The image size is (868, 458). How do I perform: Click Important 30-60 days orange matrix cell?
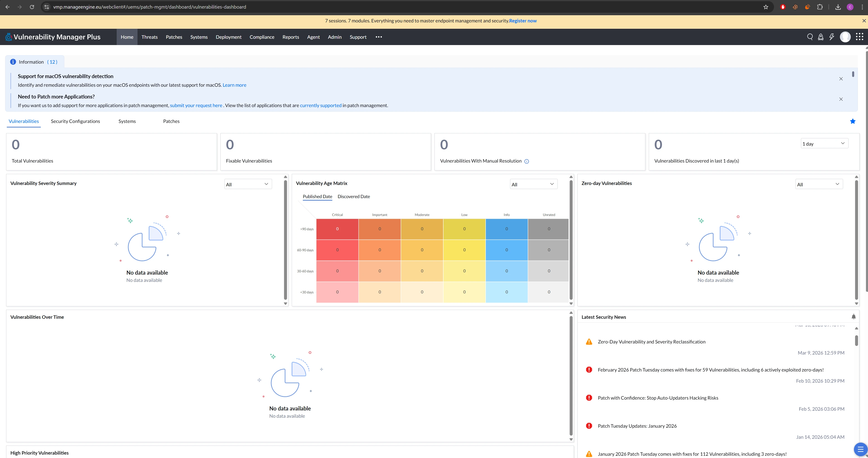(x=380, y=271)
